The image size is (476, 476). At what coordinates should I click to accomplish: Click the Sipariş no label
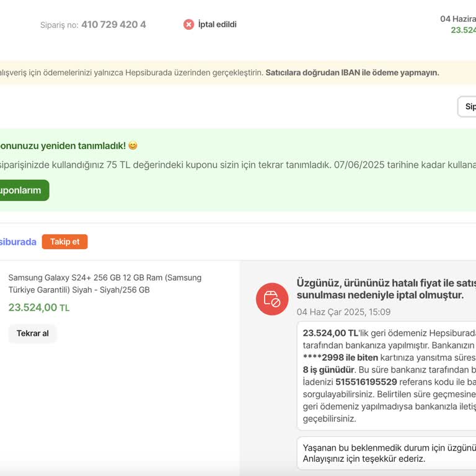[59, 25]
